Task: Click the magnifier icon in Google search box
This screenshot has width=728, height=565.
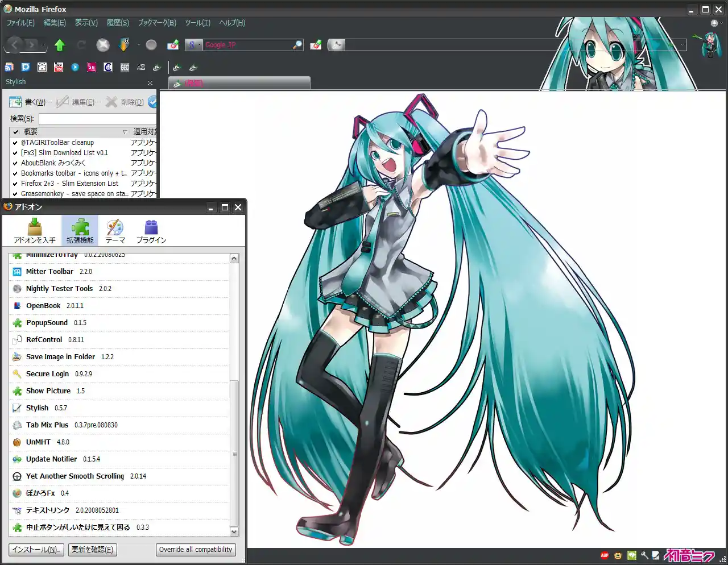Action: (297, 45)
